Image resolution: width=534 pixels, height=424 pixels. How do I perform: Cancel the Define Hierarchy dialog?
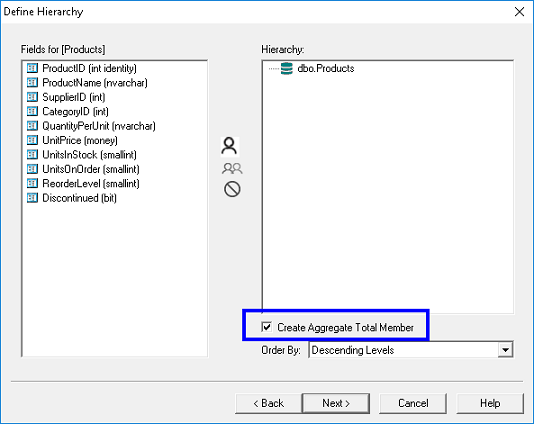pos(413,403)
